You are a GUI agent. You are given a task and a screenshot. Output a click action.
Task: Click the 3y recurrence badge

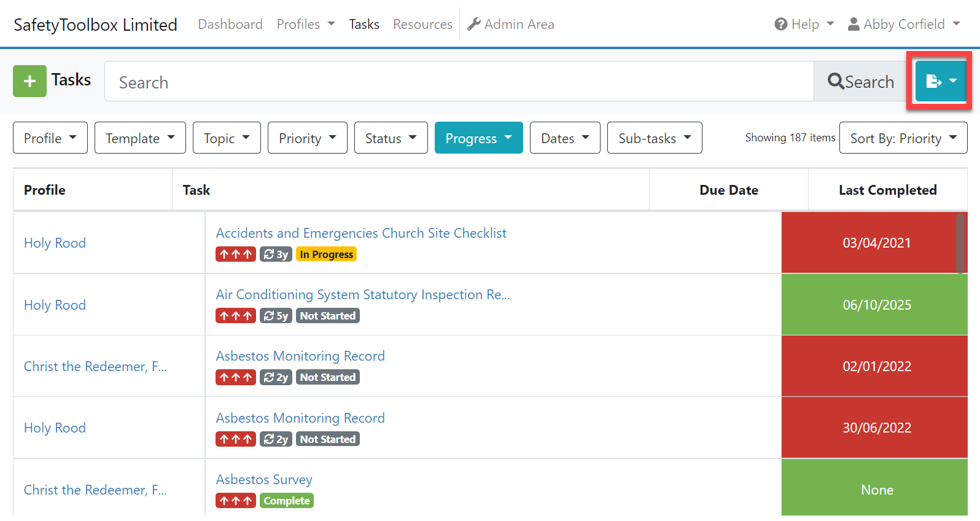pos(276,254)
